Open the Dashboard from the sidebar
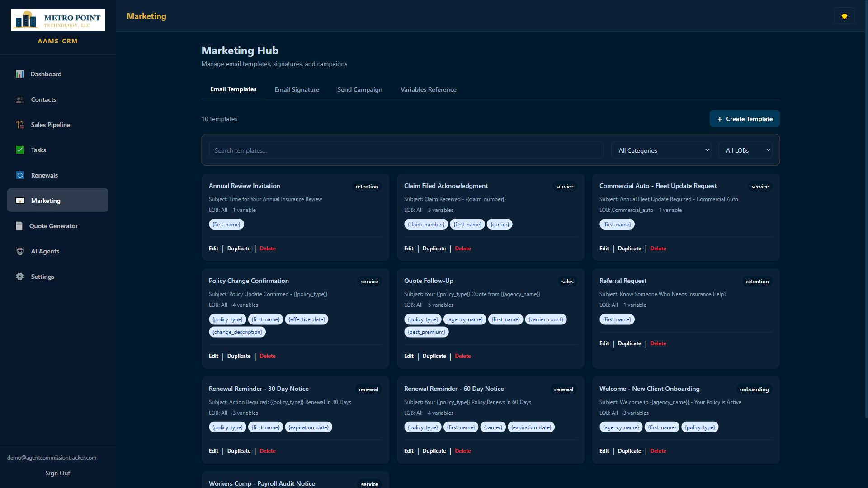Screen dimensions: 868x488 point(46,74)
